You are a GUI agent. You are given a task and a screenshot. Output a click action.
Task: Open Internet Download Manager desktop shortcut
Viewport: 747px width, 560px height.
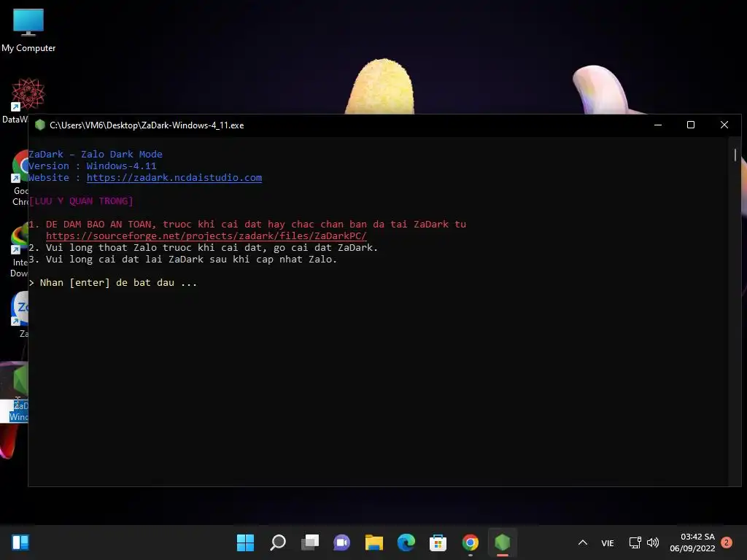[x=19, y=251]
